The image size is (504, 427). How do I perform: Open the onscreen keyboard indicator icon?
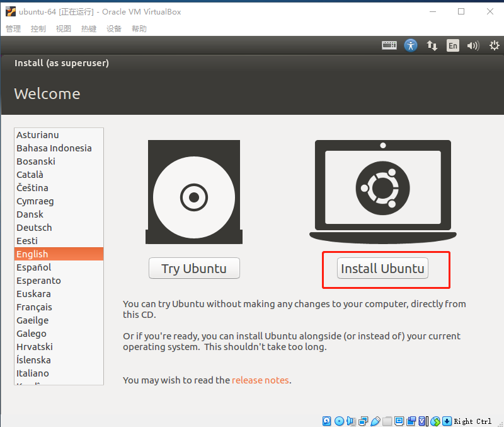click(x=389, y=45)
